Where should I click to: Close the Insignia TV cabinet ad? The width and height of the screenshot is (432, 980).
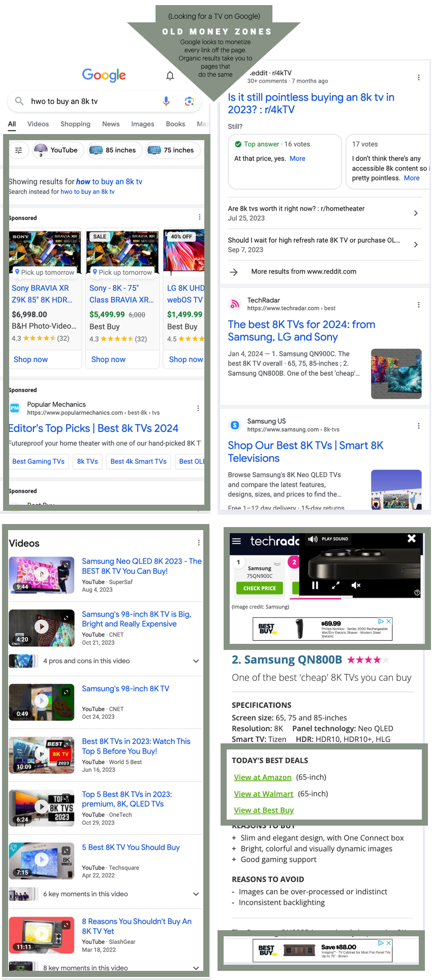(x=389, y=943)
